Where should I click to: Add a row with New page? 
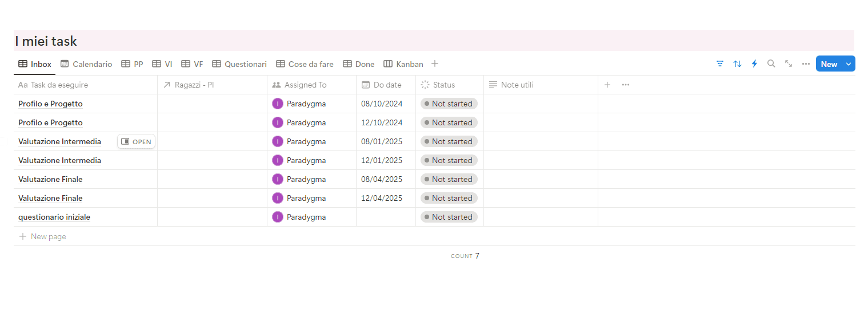[x=43, y=236]
